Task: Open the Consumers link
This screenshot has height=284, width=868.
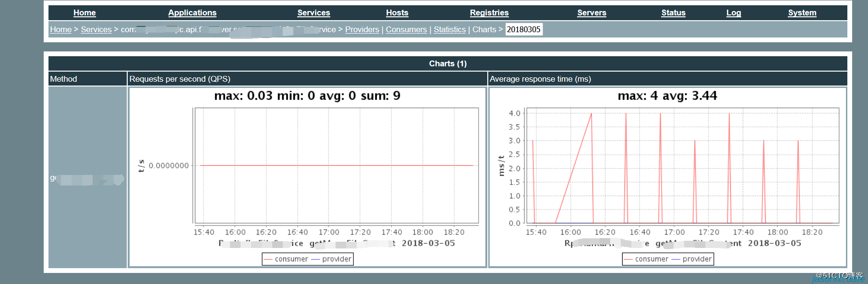Action: [x=406, y=30]
